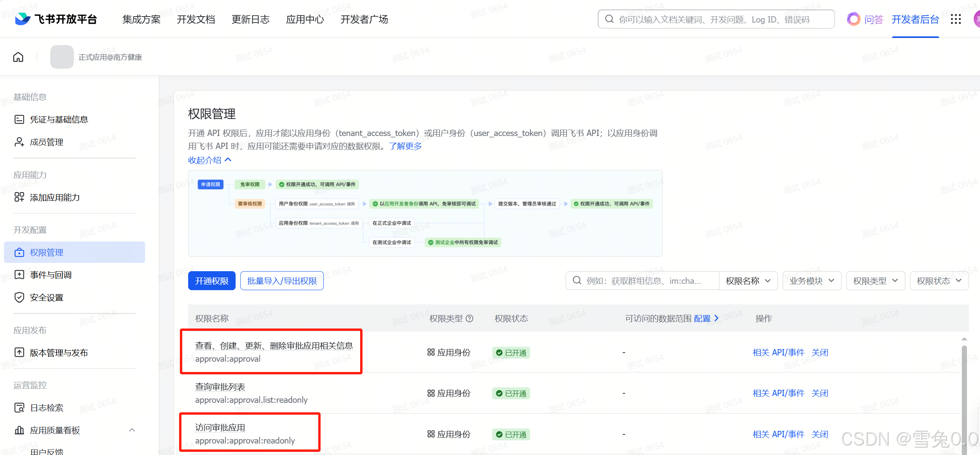Click 关闭 for 查询审批列表 row
The height and width of the screenshot is (455, 980).
pyautogui.click(x=820, y=393)
